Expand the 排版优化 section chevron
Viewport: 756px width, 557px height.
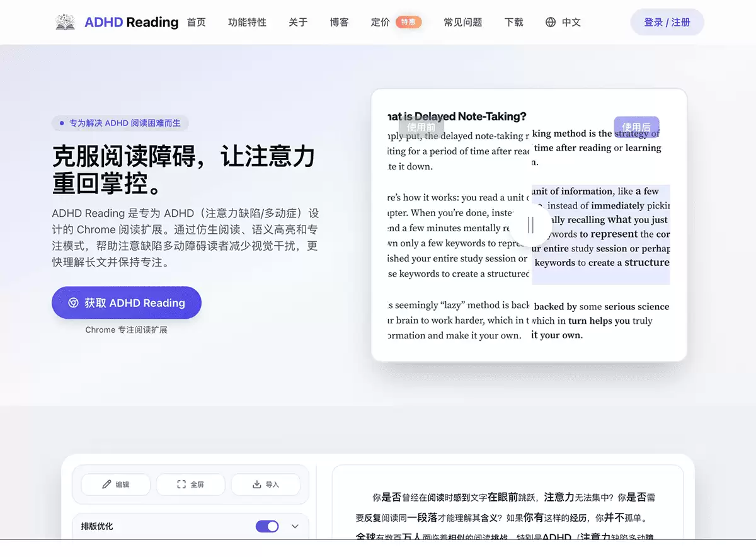(x=295, y=526)
